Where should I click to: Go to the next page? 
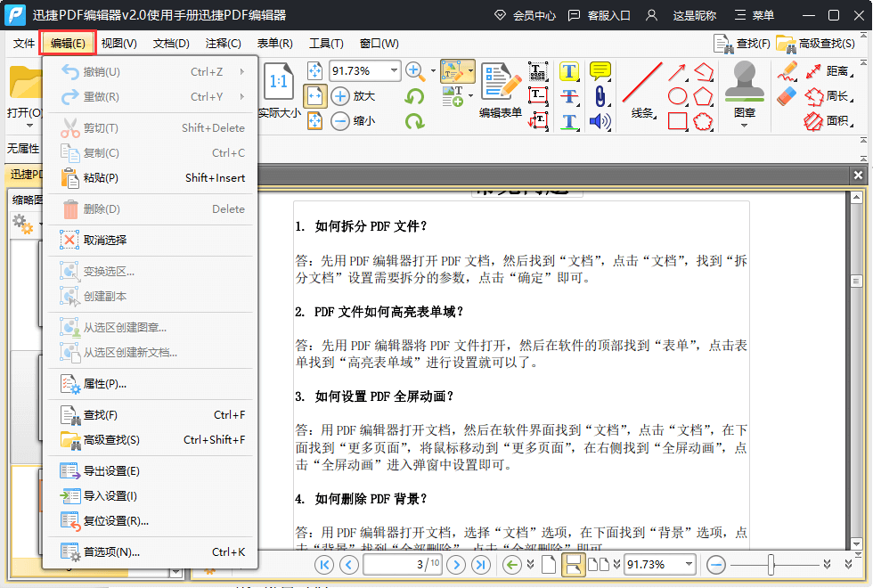pos(456,564)
